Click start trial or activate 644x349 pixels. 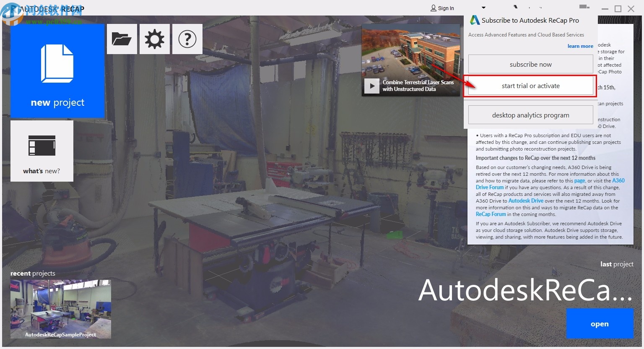[x=530, y=86]
